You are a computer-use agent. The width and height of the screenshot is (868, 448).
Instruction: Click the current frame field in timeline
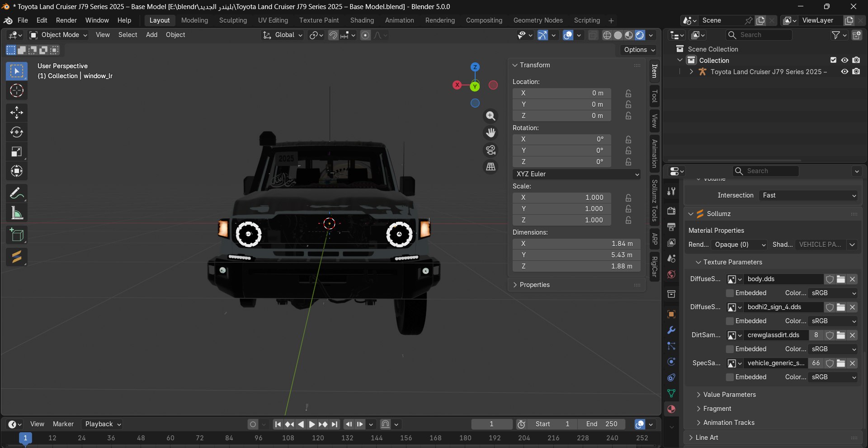click(x=492, y=424)
